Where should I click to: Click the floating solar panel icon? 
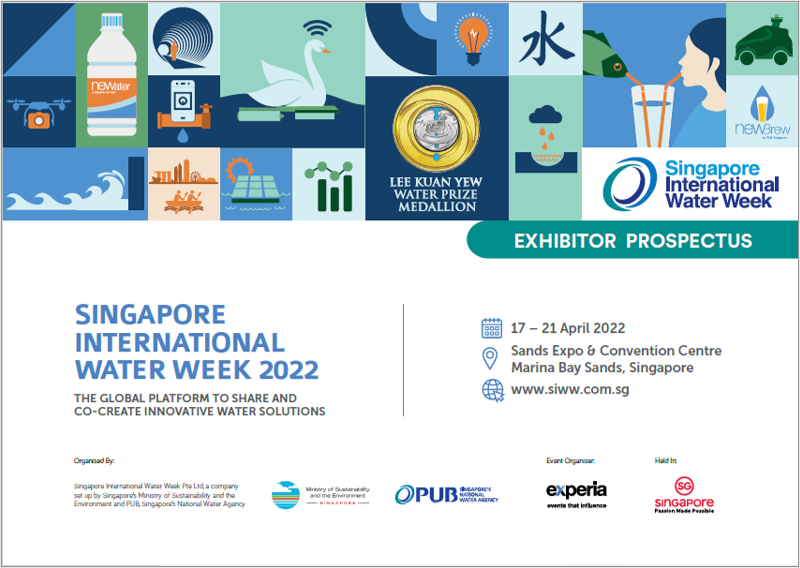(256, 183)
